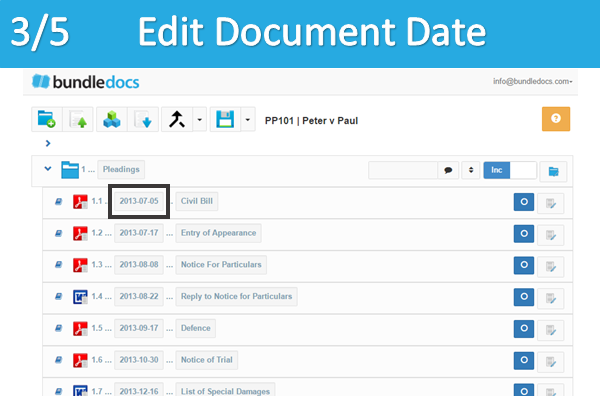
Task: Click the bundledocs logo
Action: (x=86, y=82)
